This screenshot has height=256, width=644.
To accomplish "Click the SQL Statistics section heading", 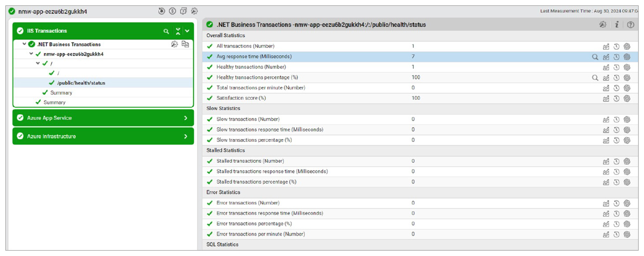I will (223, 245).
